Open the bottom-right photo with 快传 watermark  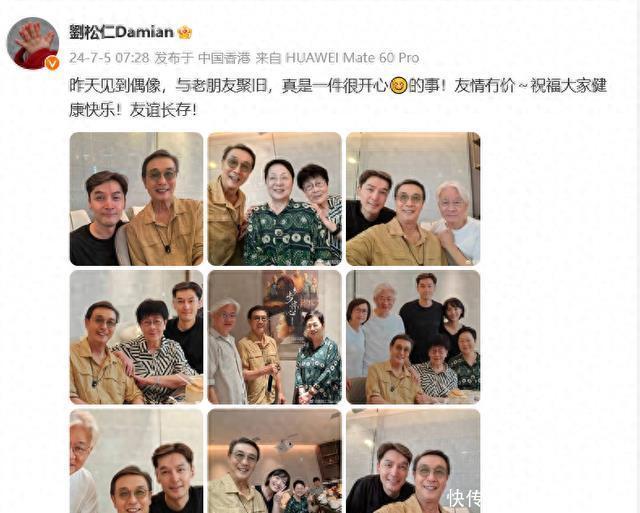[413, 461]
